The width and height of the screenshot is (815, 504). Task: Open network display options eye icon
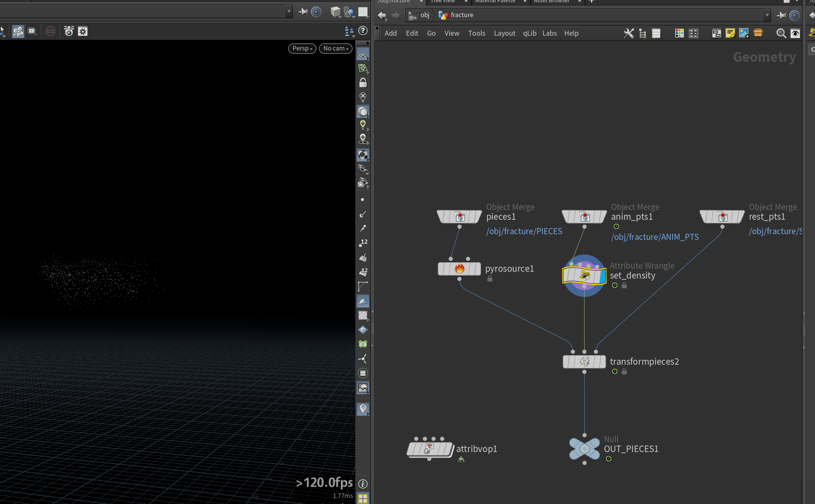coord(795,33)
